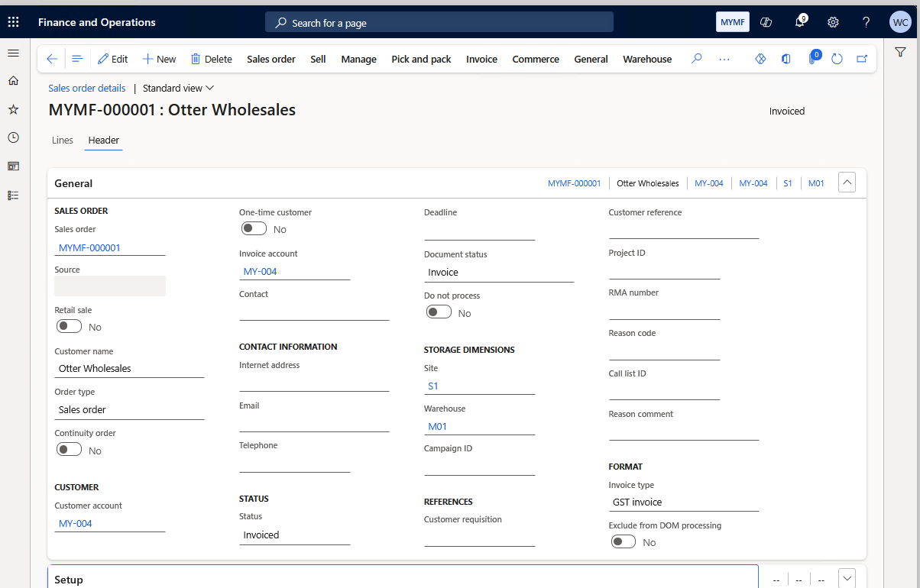Click in Search for a page box
This screenshot has height=588, width=920.
(439, 22)
